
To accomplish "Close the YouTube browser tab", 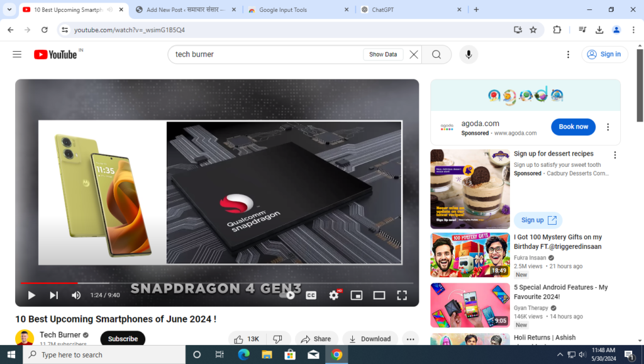I will pos(121,9).
